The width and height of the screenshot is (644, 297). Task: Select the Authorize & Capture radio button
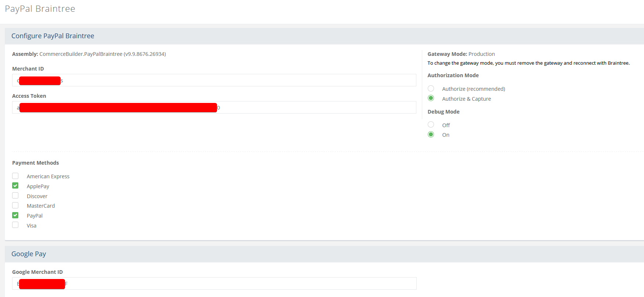pyautogui.click(x=431, y=98)
